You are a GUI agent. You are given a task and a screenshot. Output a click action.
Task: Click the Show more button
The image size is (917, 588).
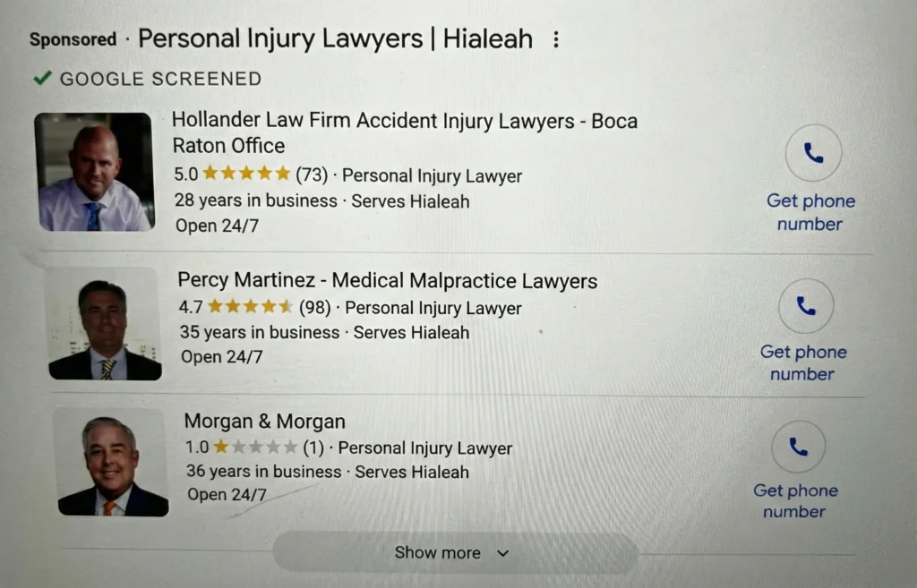[438, 553]
